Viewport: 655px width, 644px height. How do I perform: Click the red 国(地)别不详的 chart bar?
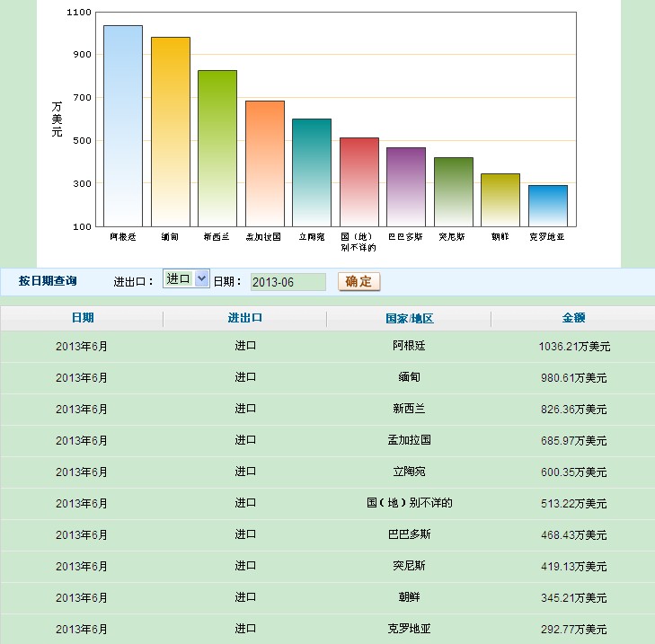(x=358, y=182)
